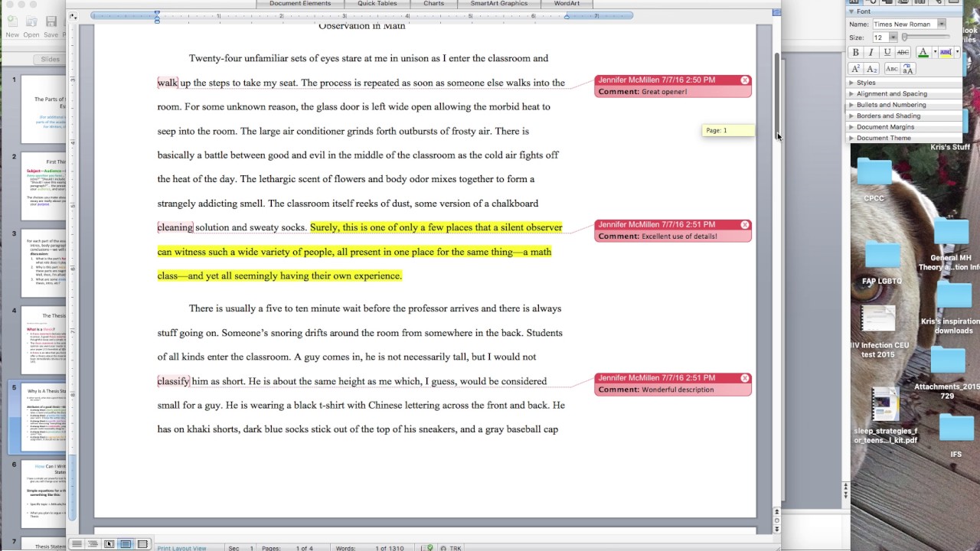The height and width of the screenshot is (551, 980).
Task: Switch to Document Elements tab
Action: pyautogui.click(x=300, y=4)
